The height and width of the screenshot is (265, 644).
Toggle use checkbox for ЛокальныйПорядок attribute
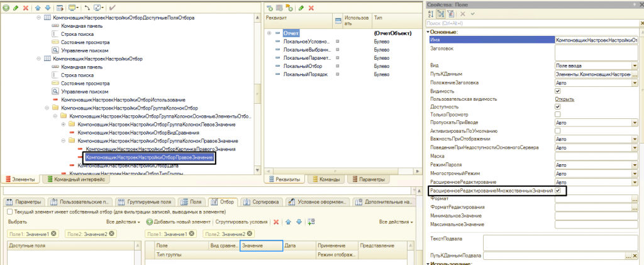click(x=338, y=74)
